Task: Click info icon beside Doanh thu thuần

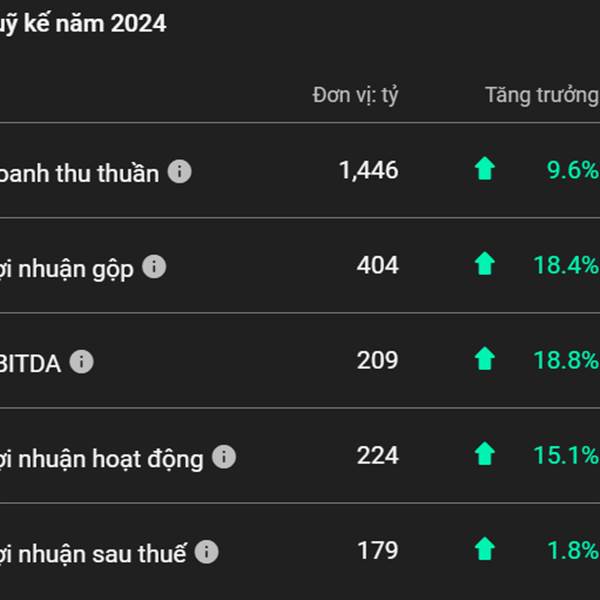Action: pyautogui.click(x=179, y=171)
